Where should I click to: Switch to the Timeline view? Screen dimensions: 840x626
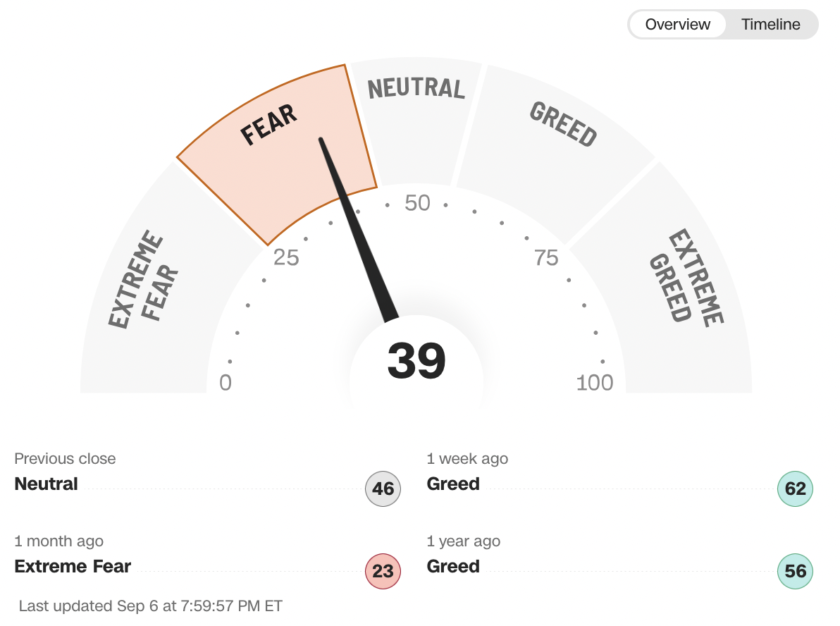pyautogui.click(x=770, y=25)
